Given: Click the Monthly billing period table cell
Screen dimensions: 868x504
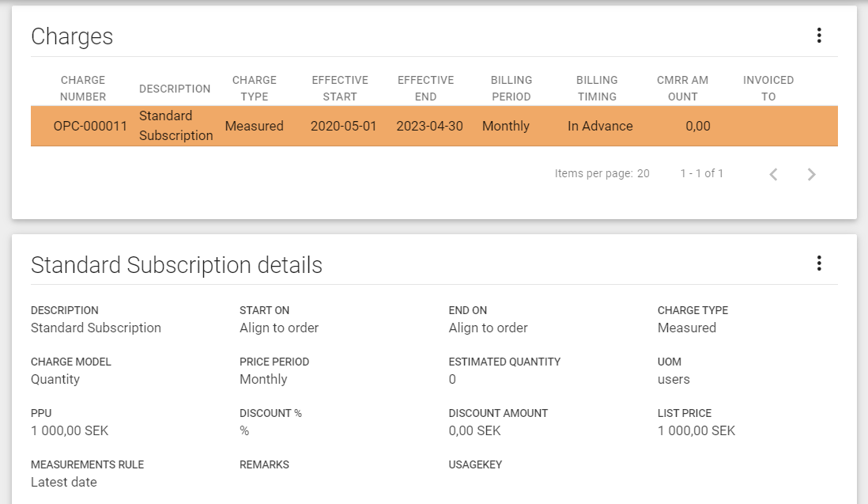Looking at the screenshot, I should (x=506, y=127).
